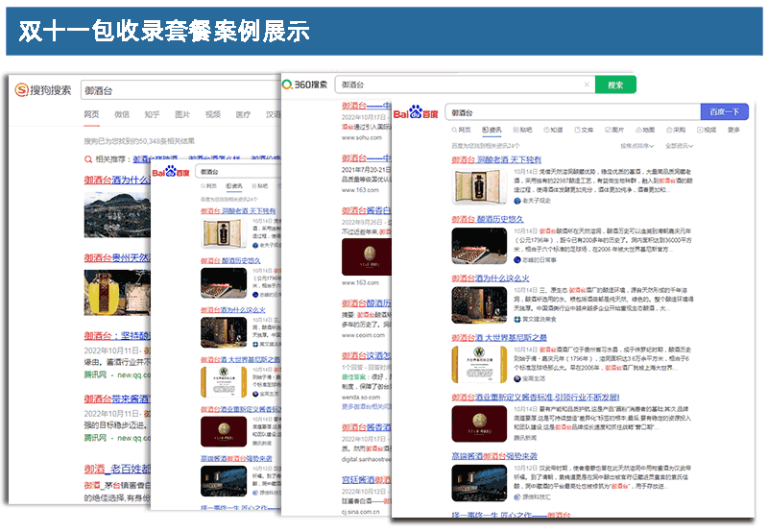768x532 pixels.
Task: Click the 百度一下 search button
Action: coord(725,111)
